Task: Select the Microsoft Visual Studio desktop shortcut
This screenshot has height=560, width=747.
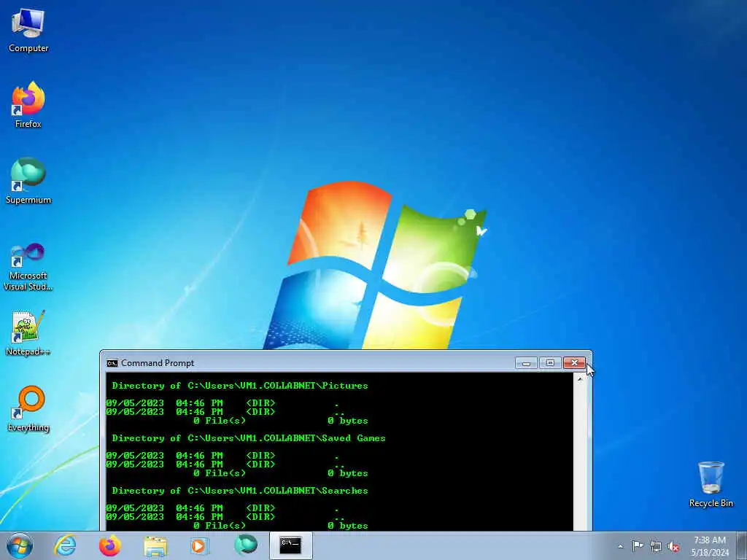Action: click(x=28, y=267)
